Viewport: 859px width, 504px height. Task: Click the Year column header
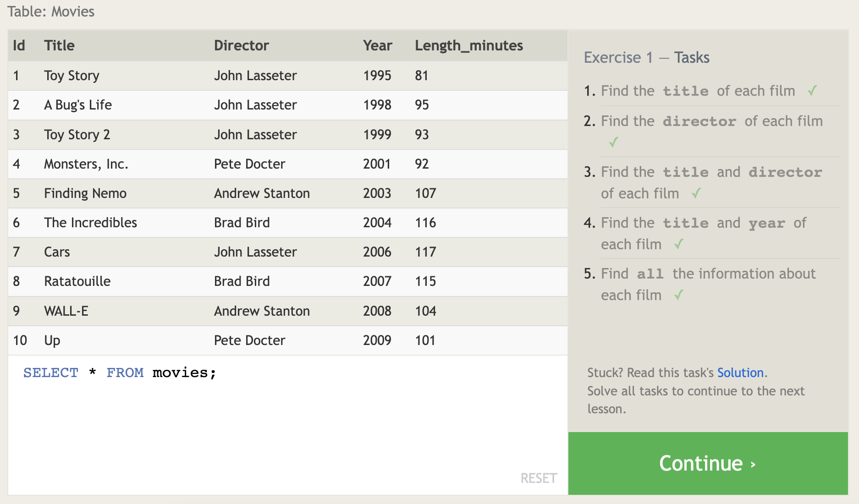click(377, 45)
